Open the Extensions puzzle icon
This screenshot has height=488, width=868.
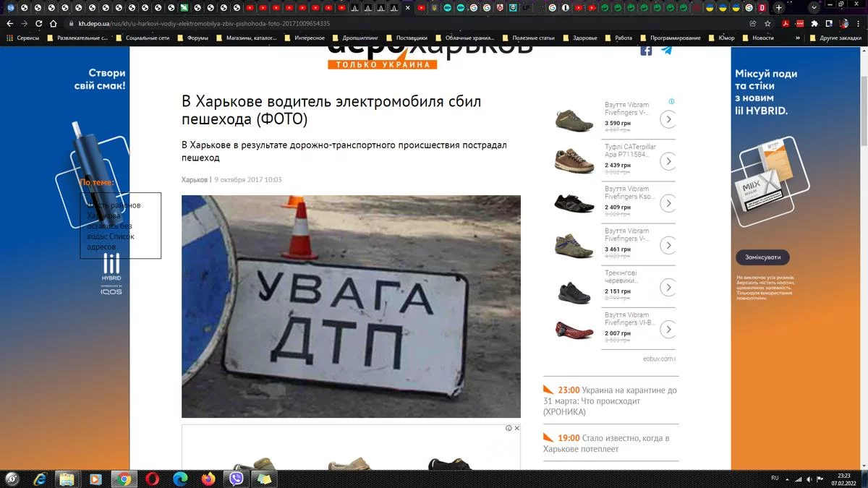pos(814,23)
